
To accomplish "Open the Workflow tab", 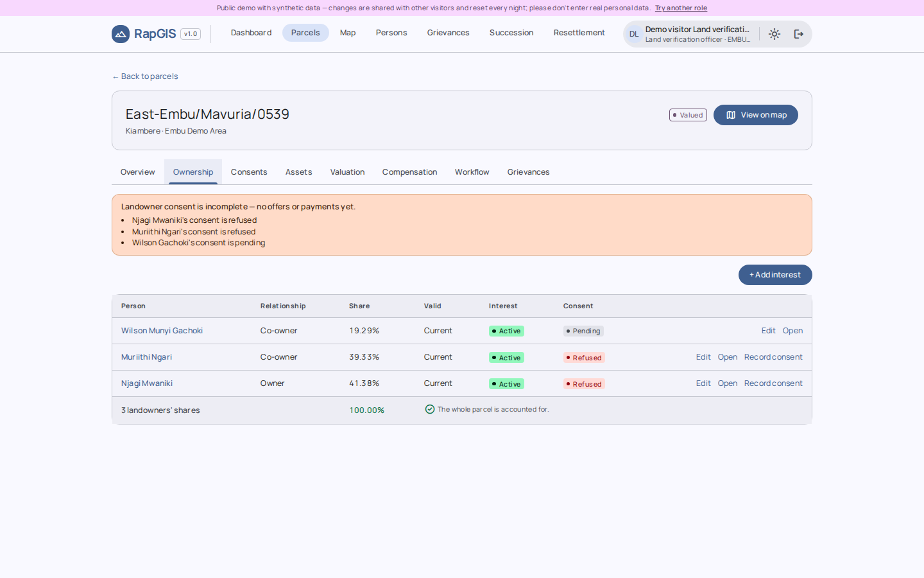I will [x=472, y=172].
